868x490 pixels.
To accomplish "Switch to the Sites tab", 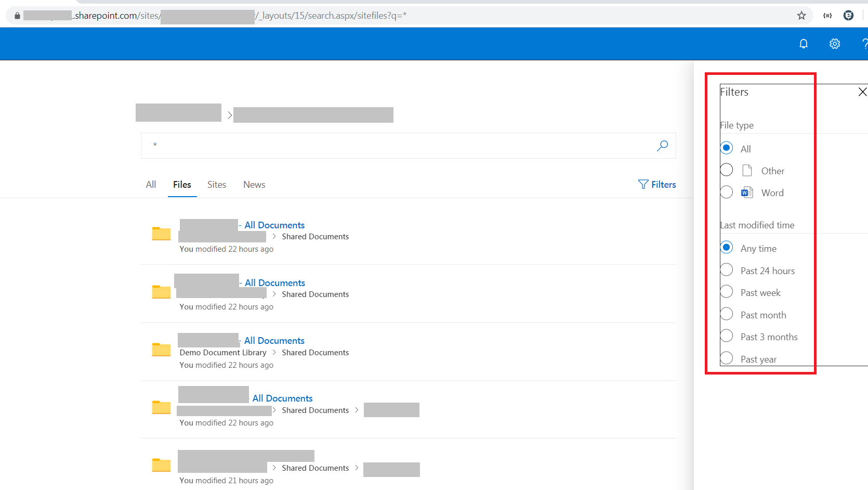I will 217,184.
